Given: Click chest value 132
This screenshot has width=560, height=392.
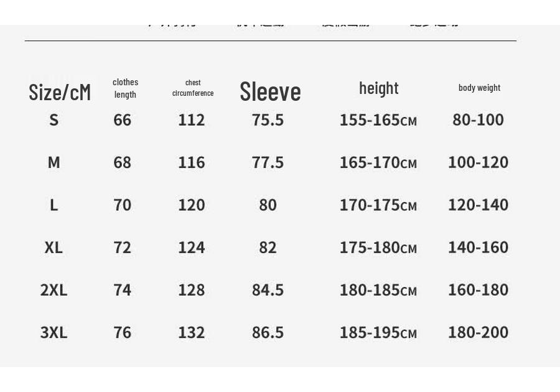Looking at the screenshot, I should (192, 332).
